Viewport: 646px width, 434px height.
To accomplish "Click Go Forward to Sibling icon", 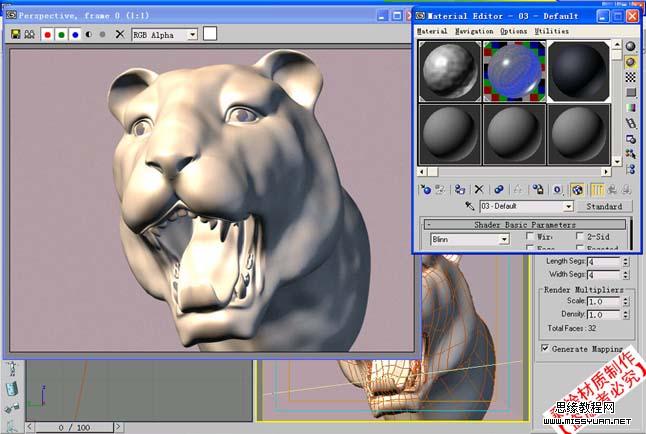I will [627, 190].
